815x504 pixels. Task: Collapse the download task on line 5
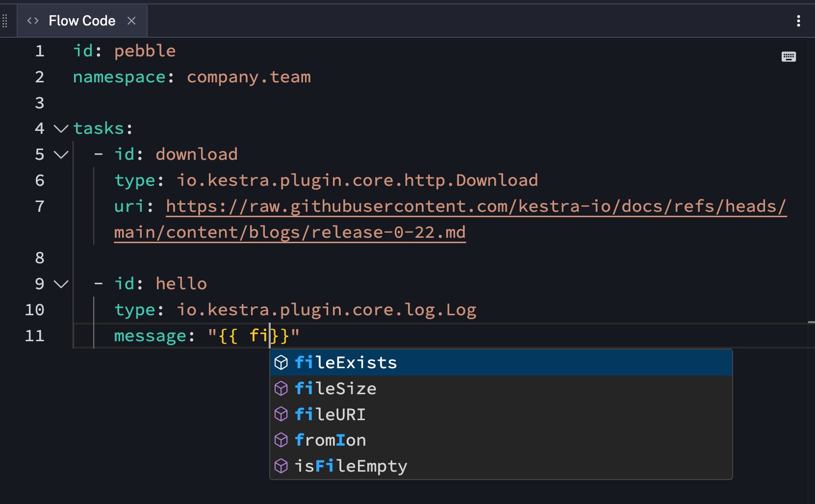60,154
